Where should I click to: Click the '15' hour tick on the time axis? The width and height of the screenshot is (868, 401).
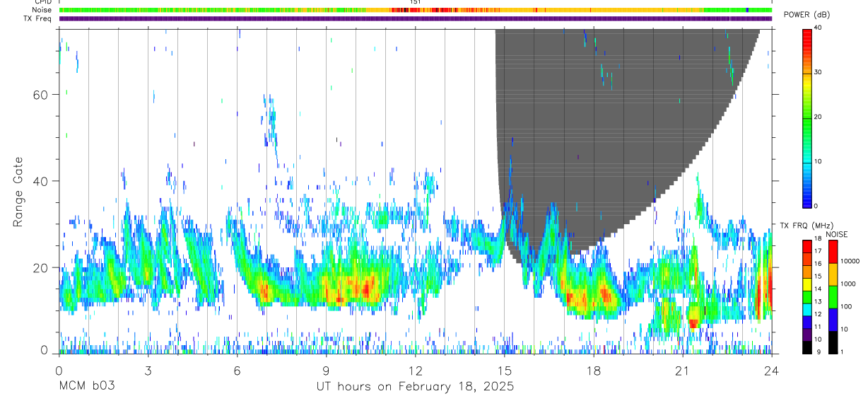(x=505, y=370)
